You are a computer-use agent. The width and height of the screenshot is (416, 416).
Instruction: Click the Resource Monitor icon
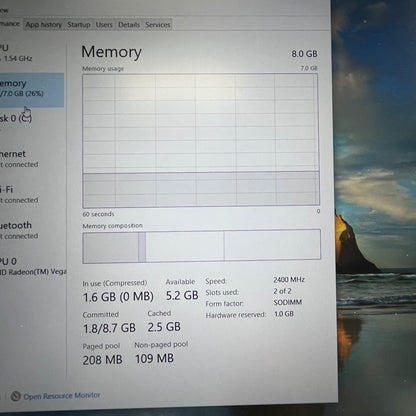pos(15,396)
